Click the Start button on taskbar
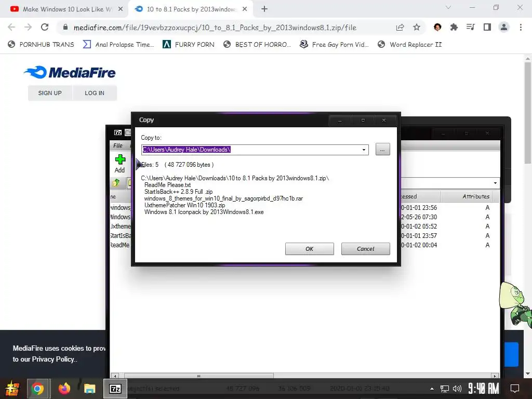This screenshot has height=399, width=532. pyautogui.click(x=12, y=389)
